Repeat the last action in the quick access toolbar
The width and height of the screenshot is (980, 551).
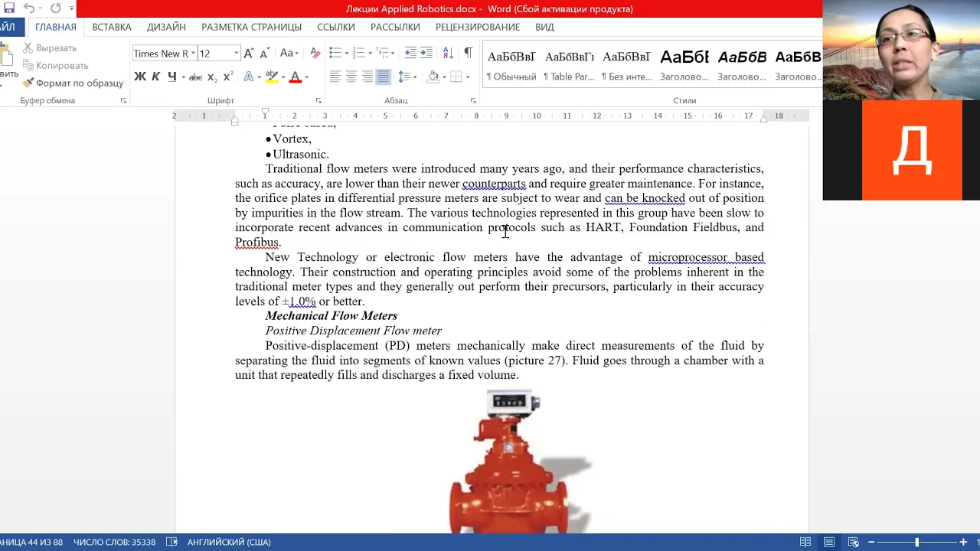click(x=55, y=8)
